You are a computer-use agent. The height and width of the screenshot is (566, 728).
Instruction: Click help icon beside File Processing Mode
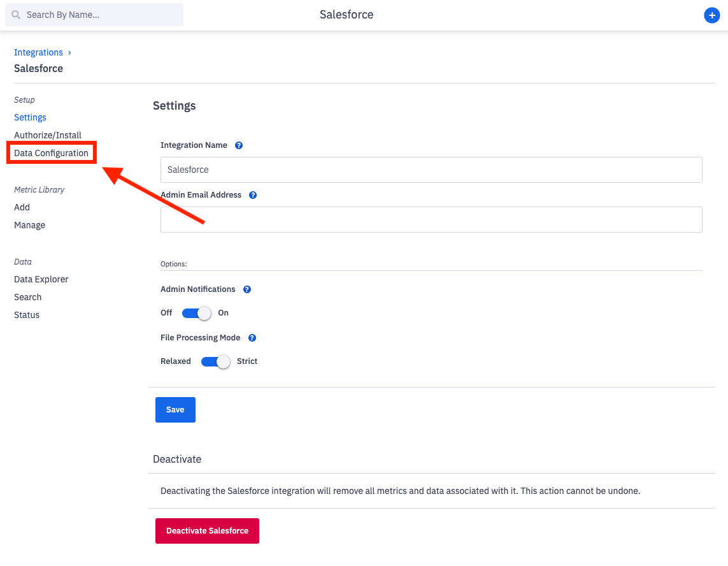point(252,338)
